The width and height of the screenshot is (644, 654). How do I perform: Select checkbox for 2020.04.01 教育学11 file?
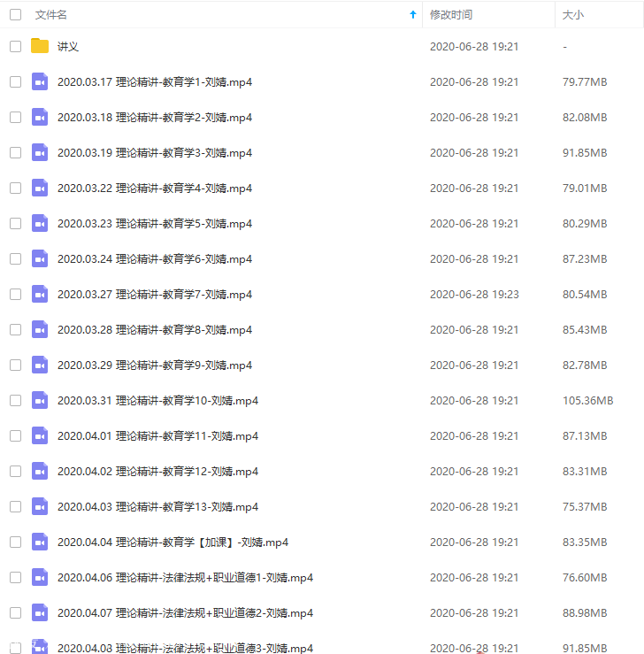click(x=15, y=436)
